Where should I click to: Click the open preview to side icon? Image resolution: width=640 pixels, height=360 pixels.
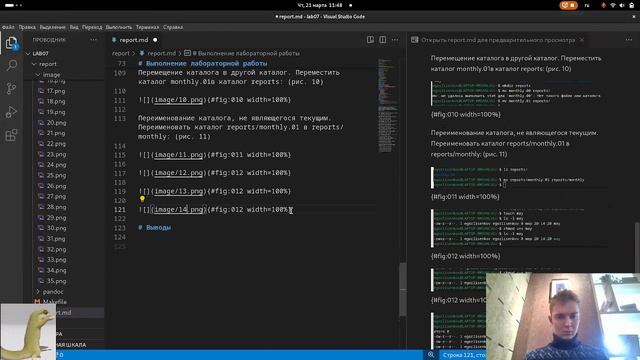[370, 40]
